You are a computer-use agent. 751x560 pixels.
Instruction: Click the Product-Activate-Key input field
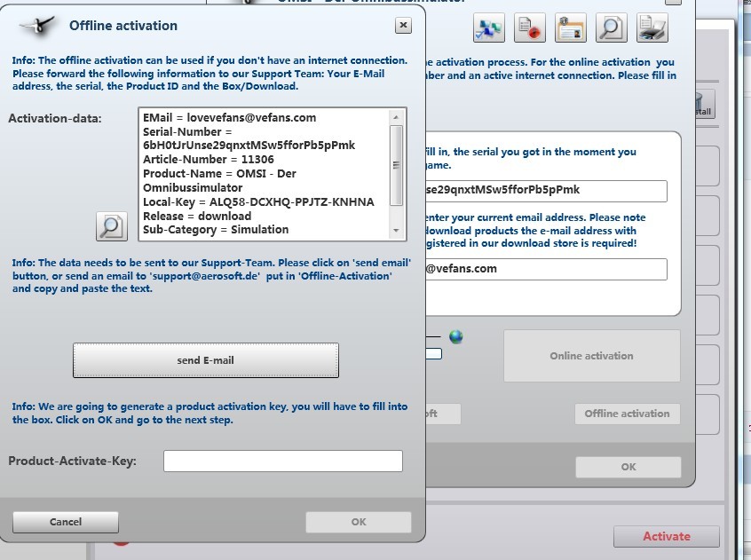click(x=282, y=461)
